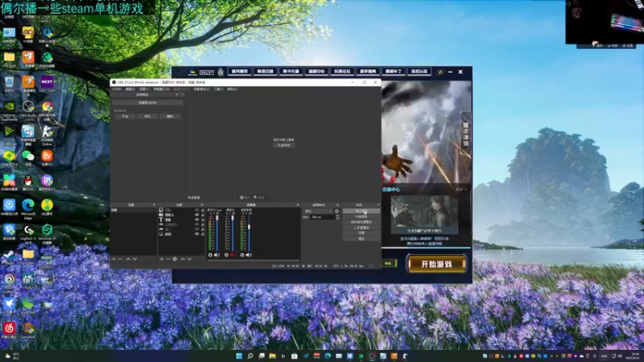Move the source down in Sources dock
This screenshot has height=362, width=644.
pyautogui.click(x=189, y=259)
